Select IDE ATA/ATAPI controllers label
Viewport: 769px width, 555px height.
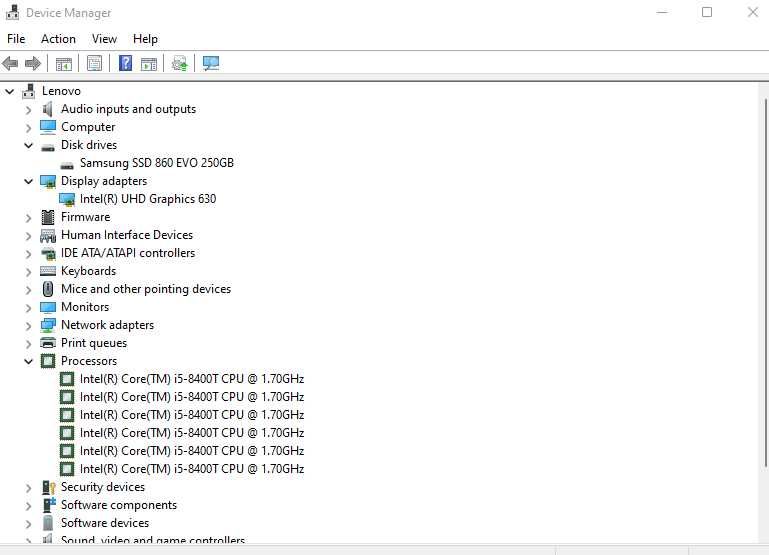pyautogui.click(x=128, y=253)
